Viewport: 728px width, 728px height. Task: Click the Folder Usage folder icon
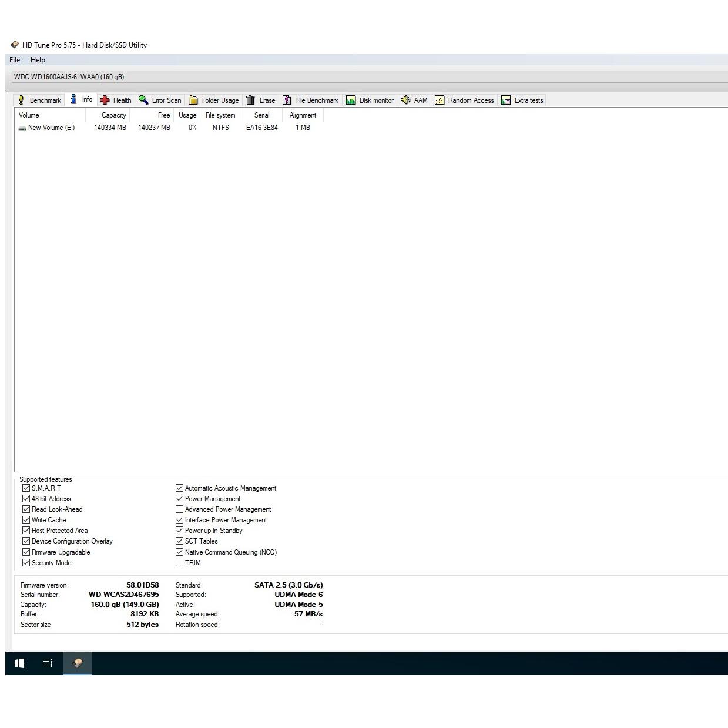click(193, 100)
